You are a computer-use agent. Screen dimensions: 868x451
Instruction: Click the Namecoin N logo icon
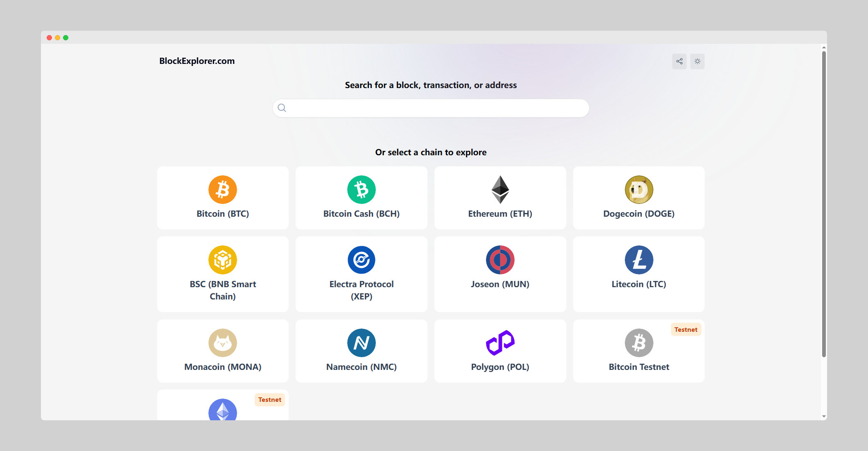[361, 343]
